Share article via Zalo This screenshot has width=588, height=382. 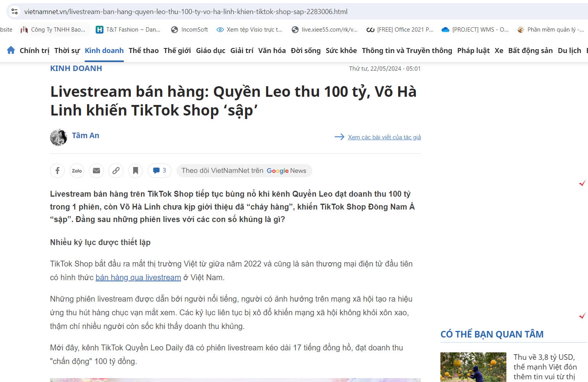pyautogui.click(x=77, y=171)
